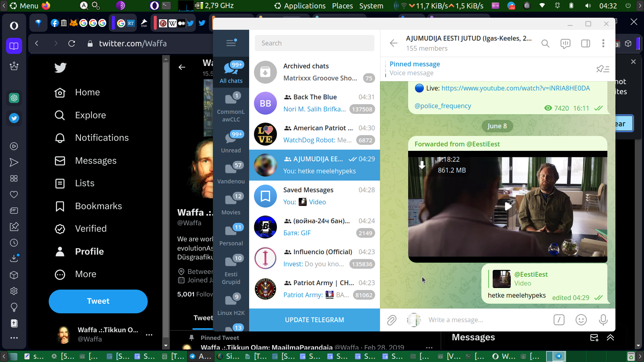
Task: Click the Twitter bird logo
Action: click(60, 68)
